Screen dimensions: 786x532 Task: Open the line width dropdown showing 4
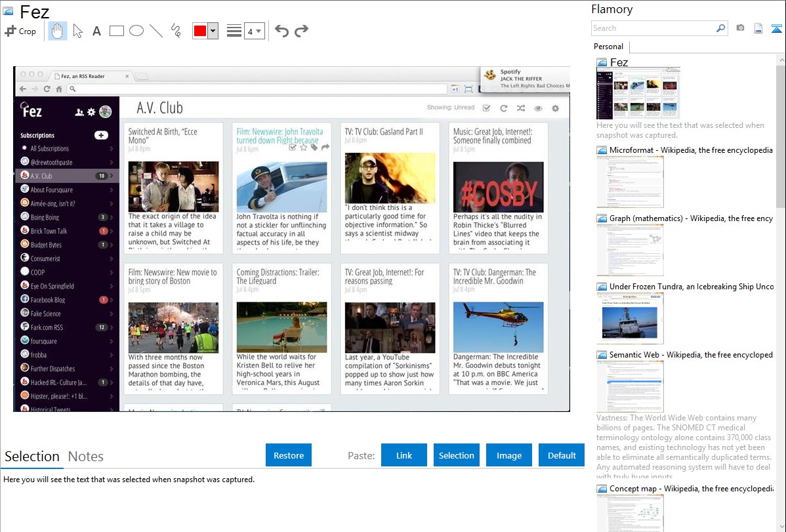pos(254,31)
